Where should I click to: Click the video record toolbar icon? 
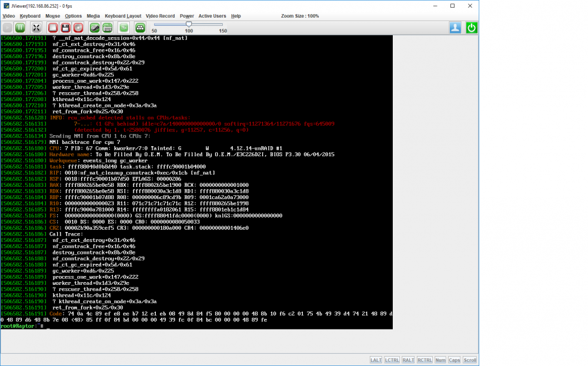(123, 28)
